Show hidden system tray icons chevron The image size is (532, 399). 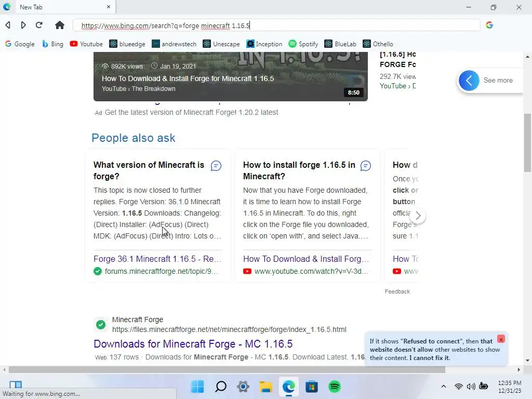[444, 387]
